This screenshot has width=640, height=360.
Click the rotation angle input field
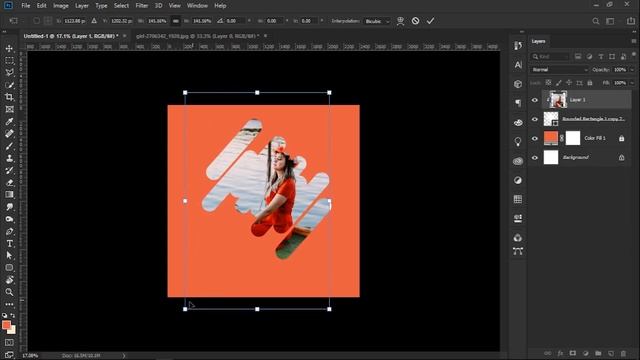point(236,21)
